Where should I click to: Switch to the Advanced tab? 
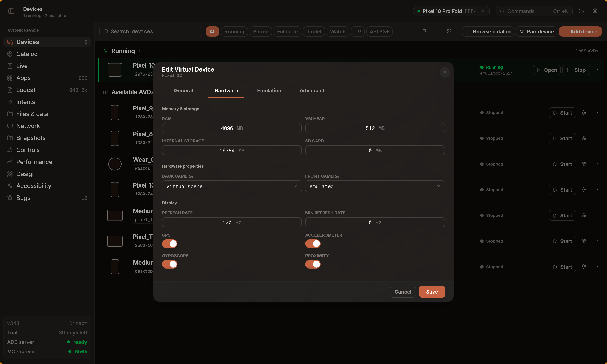click(x=312, y=91)
